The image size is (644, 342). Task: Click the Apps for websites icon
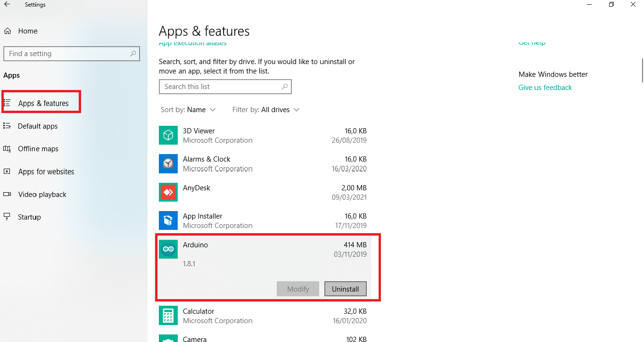click(7, 171)
